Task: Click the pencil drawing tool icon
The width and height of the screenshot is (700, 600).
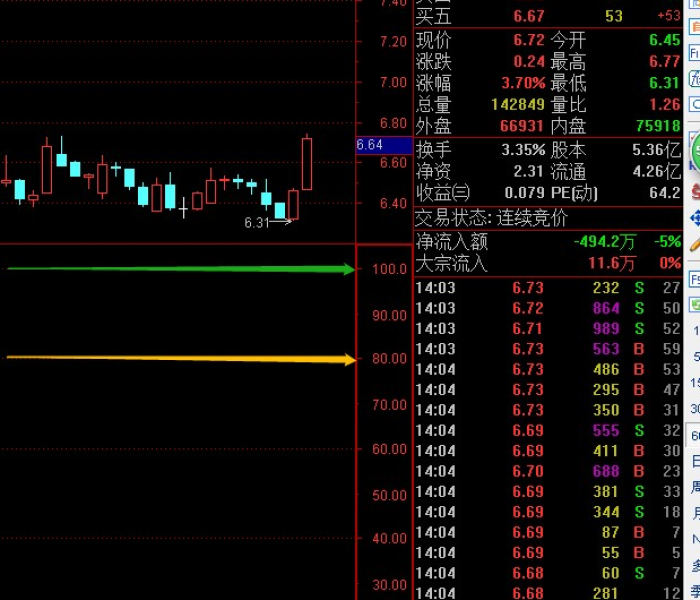Action: tap(695, 243)
